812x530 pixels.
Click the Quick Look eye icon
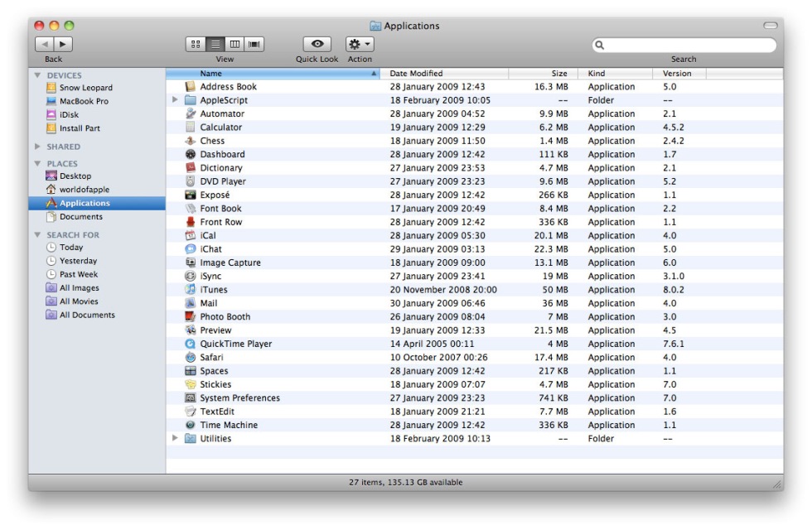tap(317, 45)
